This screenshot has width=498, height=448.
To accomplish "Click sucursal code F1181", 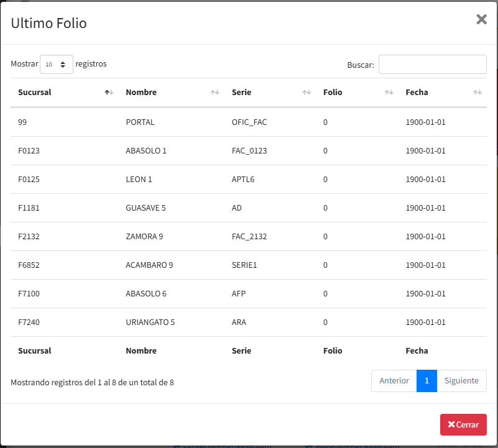I will (29, 208).
